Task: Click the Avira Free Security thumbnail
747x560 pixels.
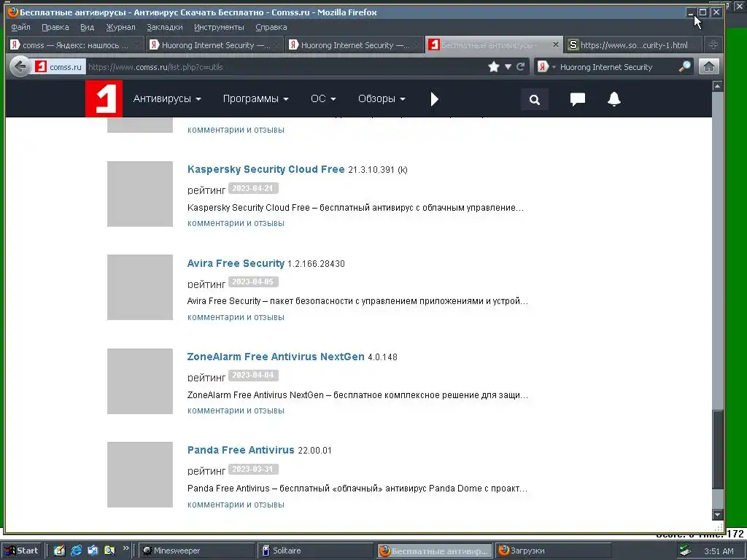Action: [x=140, y=287]
